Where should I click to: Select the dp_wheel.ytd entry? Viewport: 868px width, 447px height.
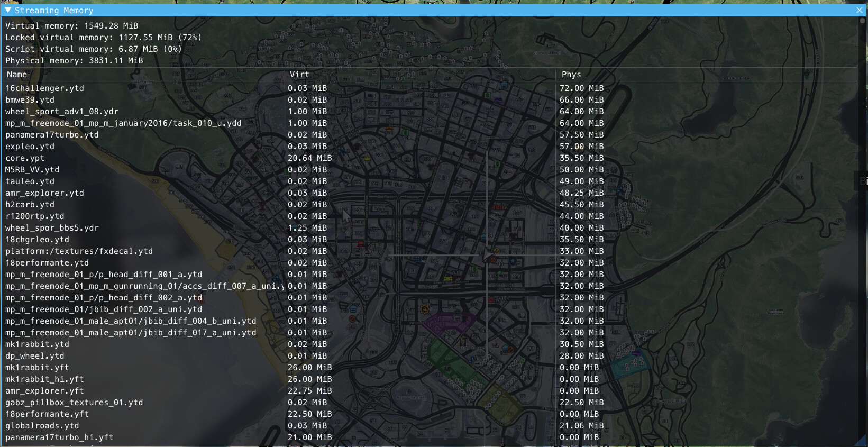click(x=34, y=356)
